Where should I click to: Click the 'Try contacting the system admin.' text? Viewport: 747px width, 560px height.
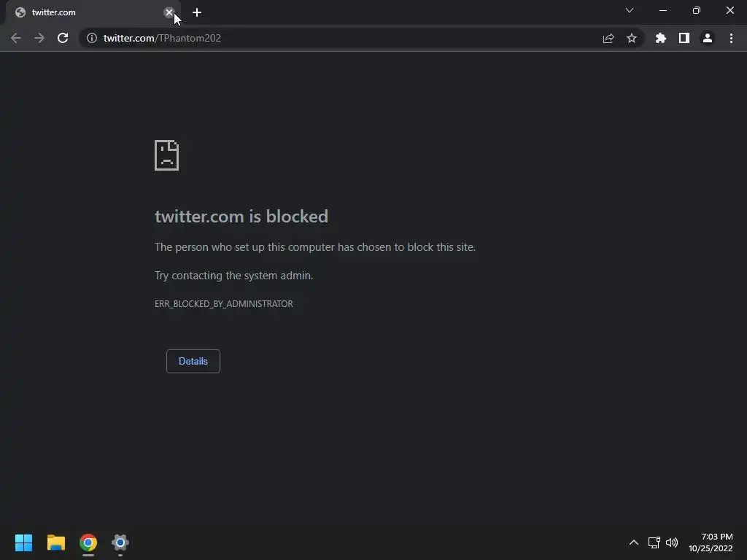pyautogui.click(x=234, y=276)
